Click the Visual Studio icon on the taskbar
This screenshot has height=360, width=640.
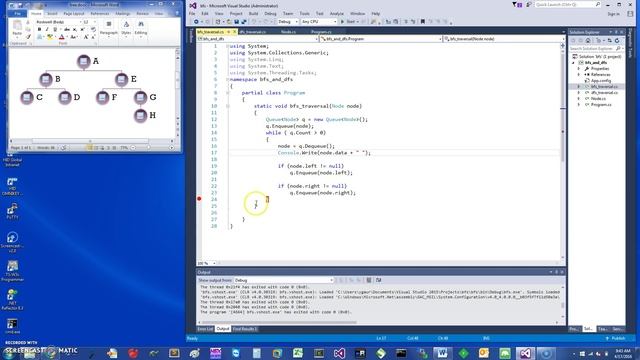pos(525,353)
